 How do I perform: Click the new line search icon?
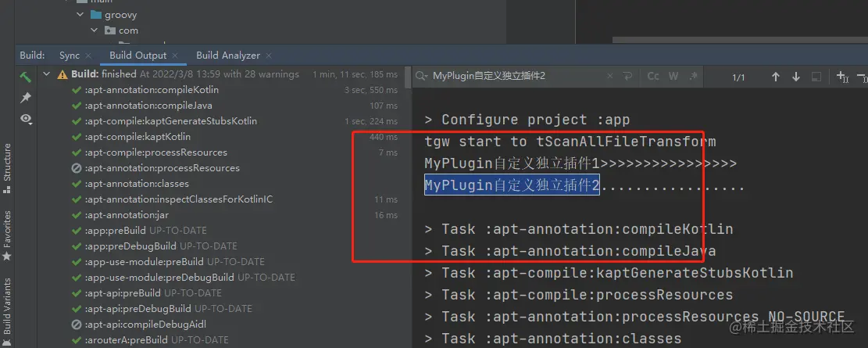pyautogui.click(x=627, y=76)
